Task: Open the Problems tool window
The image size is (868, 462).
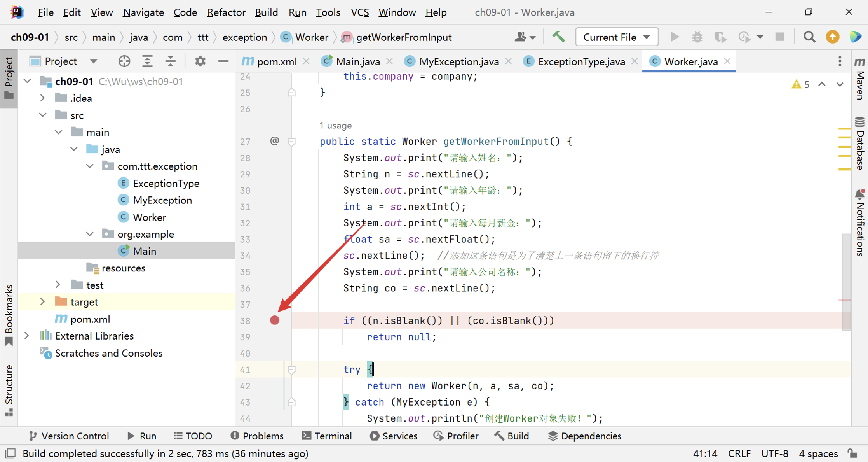Action: pyautogui.click(x=257, y=436)
